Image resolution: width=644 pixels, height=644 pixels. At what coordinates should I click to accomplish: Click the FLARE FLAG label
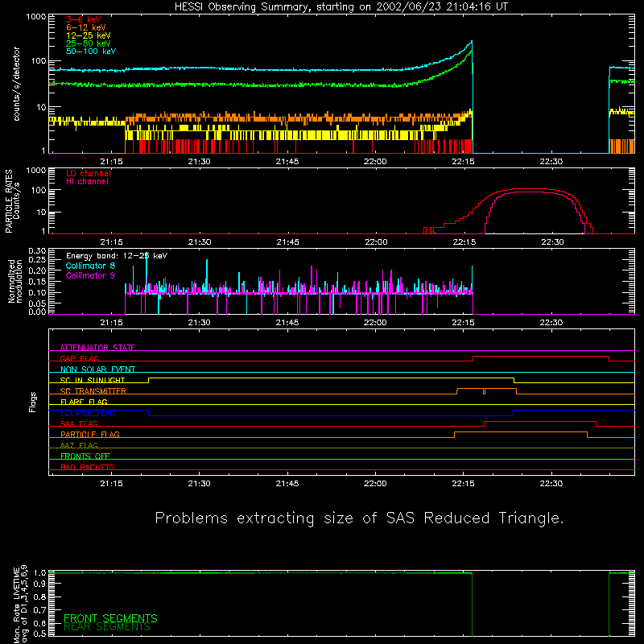coord(84,402)
